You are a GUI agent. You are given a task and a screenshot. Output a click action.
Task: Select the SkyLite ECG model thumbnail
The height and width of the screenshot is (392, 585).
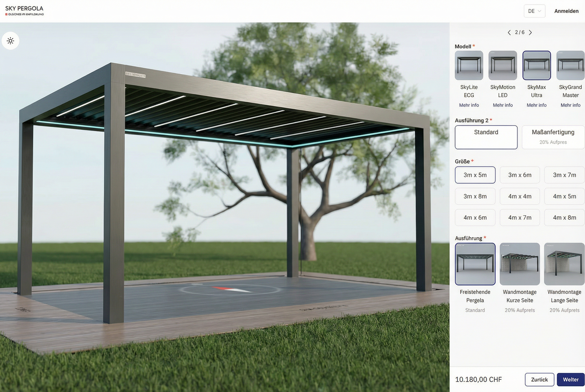[469, 66]
